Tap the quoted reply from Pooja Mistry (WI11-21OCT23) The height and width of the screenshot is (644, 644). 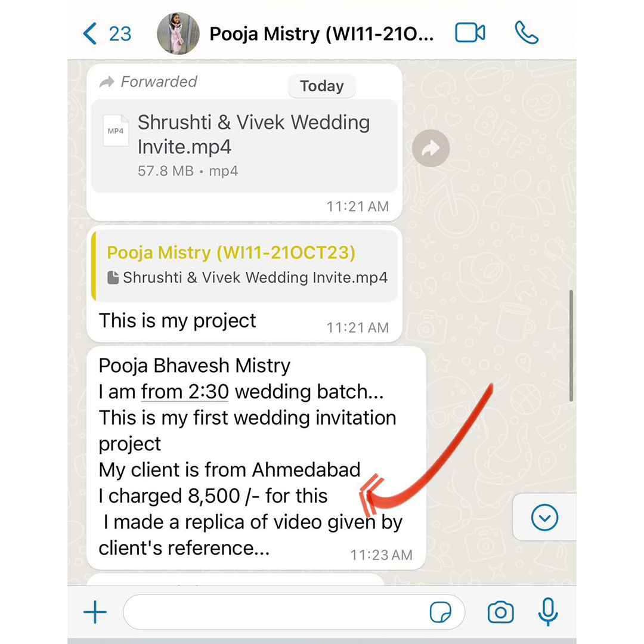click(244, 265)
